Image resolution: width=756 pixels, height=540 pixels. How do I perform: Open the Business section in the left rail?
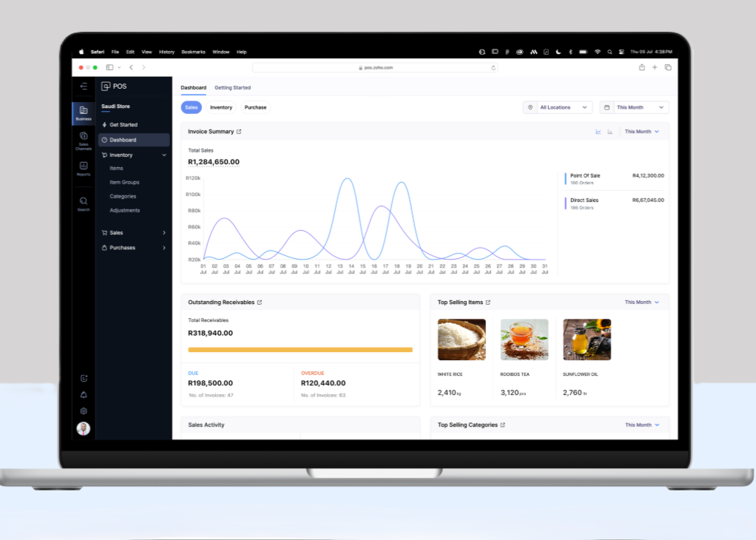pos(84,113)
